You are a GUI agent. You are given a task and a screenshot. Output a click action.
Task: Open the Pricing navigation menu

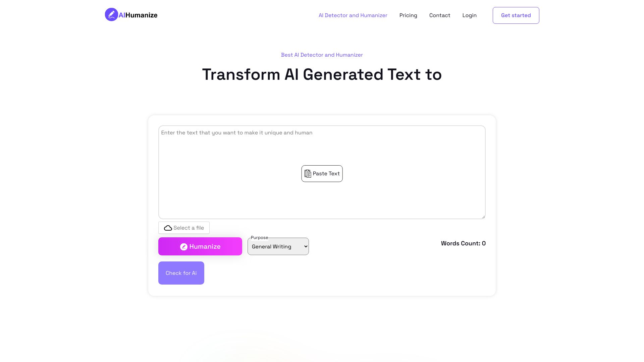[x=408, y=15]
